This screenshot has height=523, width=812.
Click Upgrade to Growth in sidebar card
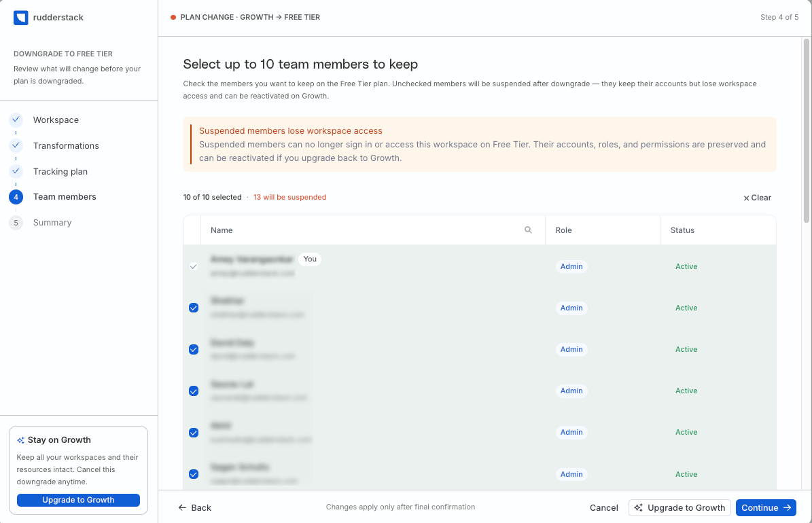78,500
